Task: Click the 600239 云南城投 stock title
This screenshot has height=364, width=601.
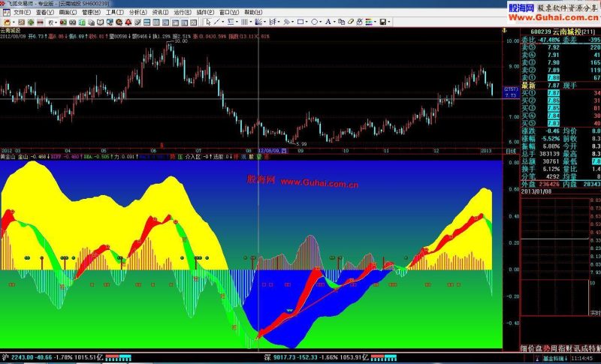Action: click(x=561, y=32)
